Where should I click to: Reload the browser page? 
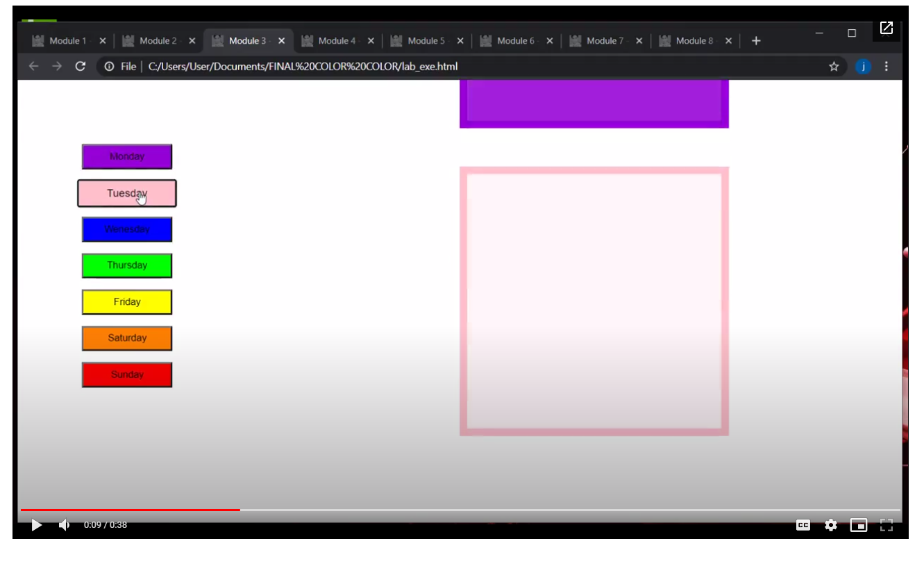coord(80,67)
